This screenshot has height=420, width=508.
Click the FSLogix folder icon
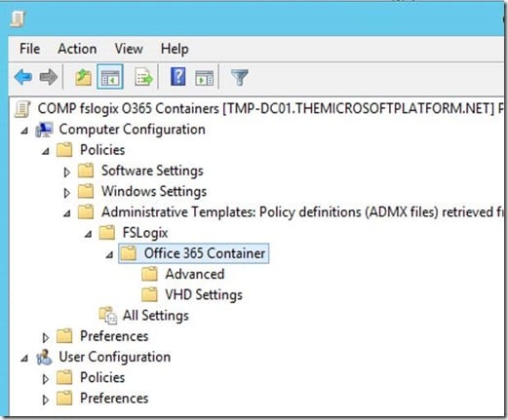pos(107,233)
